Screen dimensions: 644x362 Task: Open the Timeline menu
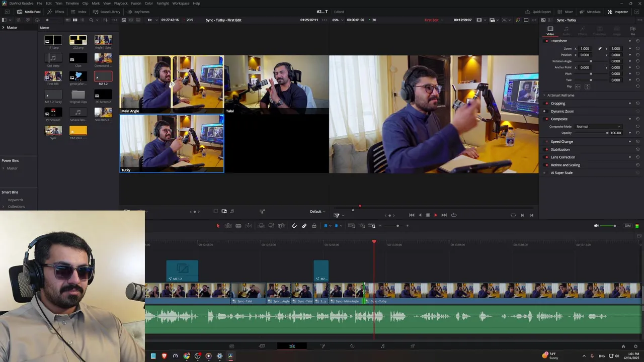(72, 4)
